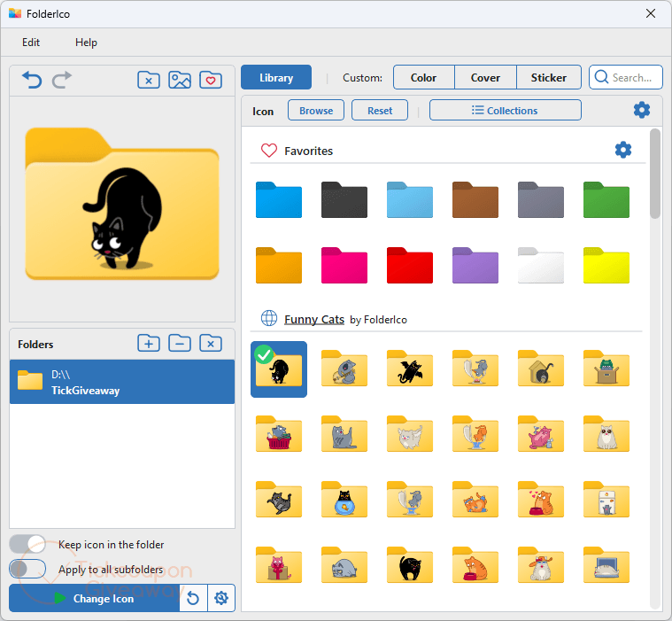Click the Search input field
Image resolution: width=672 pixels, height=621 pixels.
(626, 78)
